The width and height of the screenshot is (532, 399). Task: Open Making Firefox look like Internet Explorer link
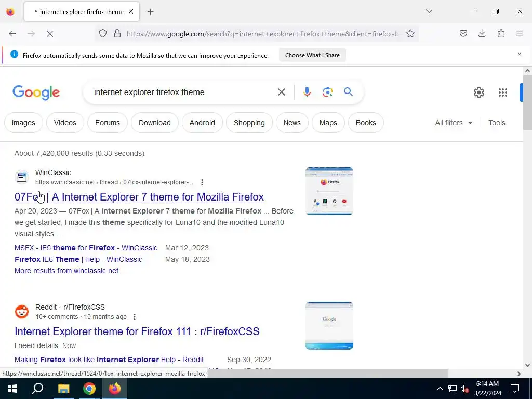coord(109,360)
